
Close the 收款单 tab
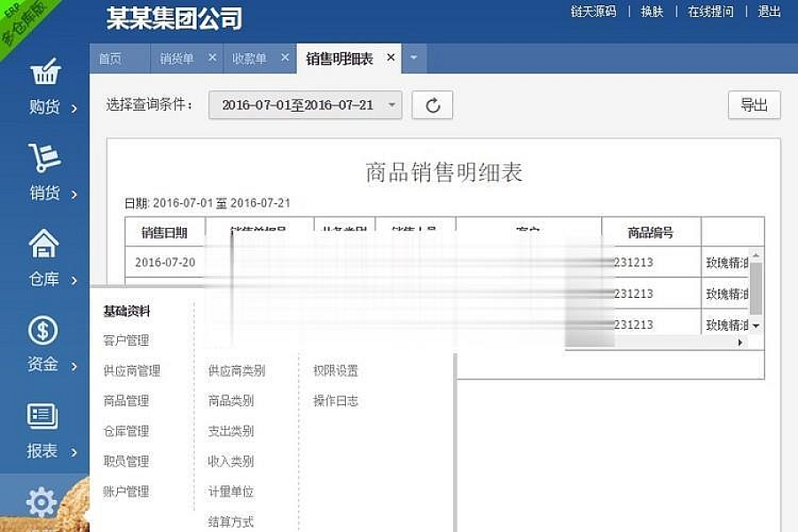[285, 58]
